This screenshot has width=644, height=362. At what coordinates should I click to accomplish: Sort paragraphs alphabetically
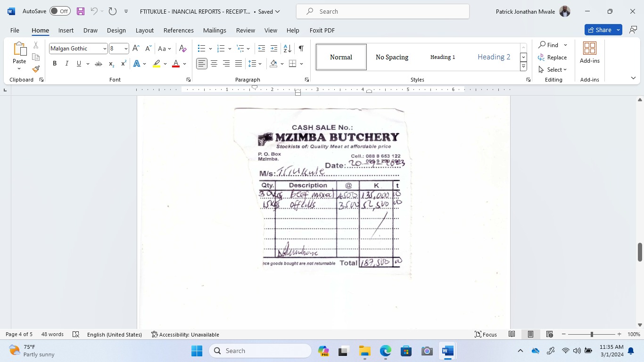(288, 49)
